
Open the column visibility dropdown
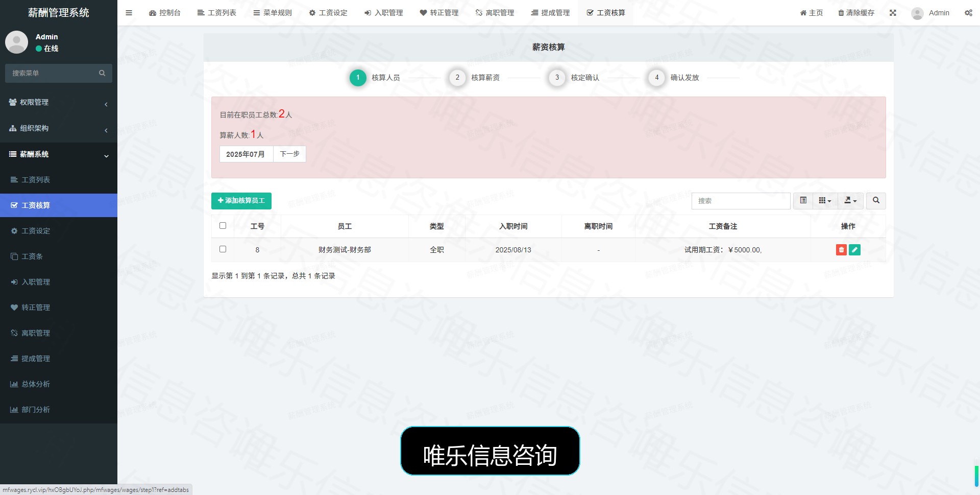825,201
